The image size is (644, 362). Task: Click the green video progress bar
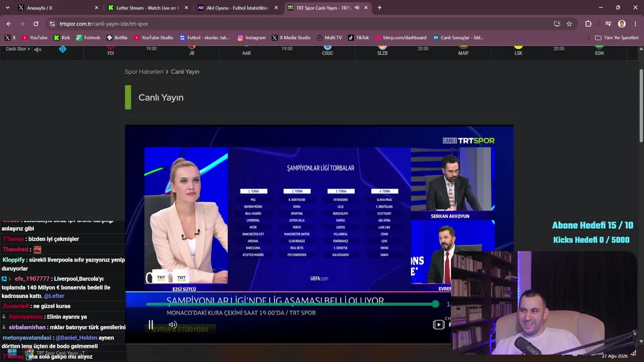tap(292, 304)
